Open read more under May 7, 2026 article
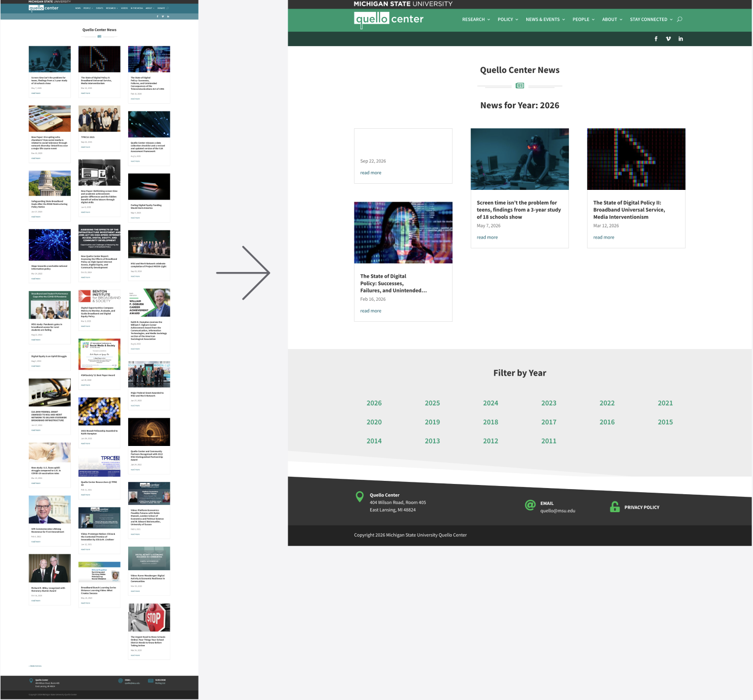This screenshot has height=700, width=753. [x=487, y=238]
